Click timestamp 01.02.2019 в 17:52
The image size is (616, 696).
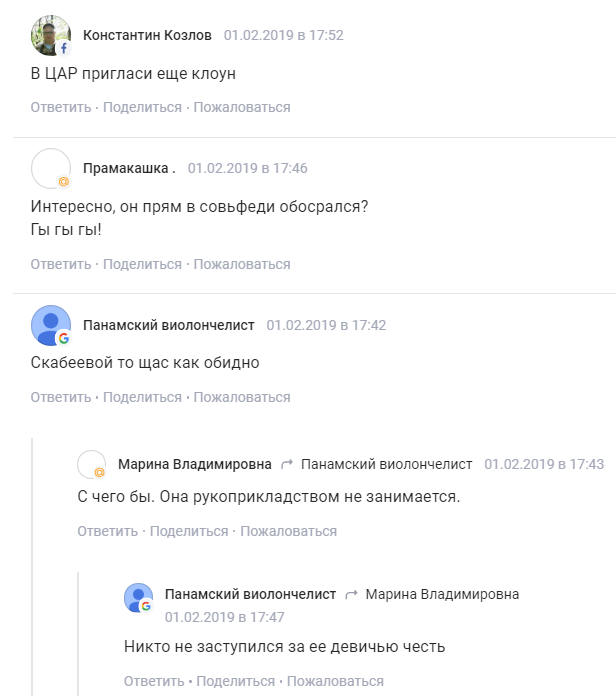click(x=283, y=35)
